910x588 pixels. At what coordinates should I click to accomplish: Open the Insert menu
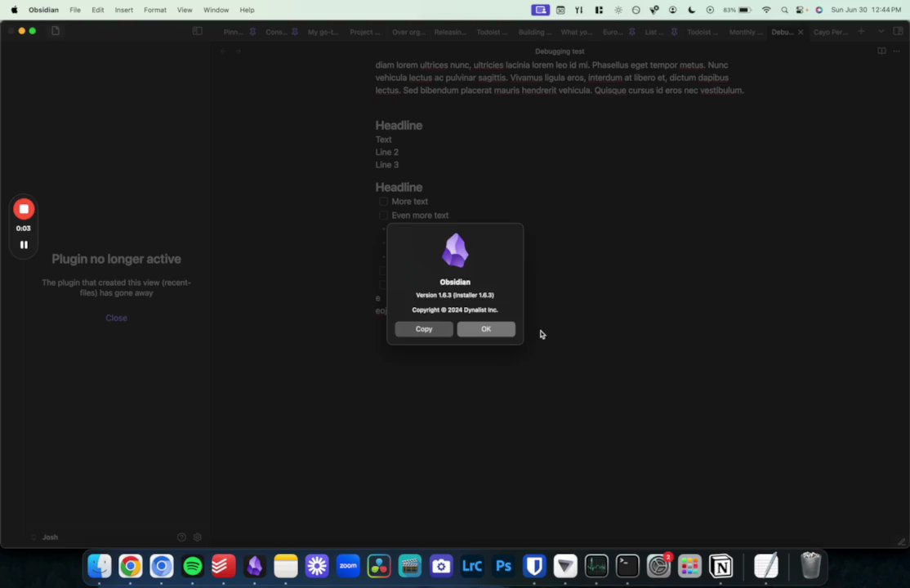tap(123, 10)
